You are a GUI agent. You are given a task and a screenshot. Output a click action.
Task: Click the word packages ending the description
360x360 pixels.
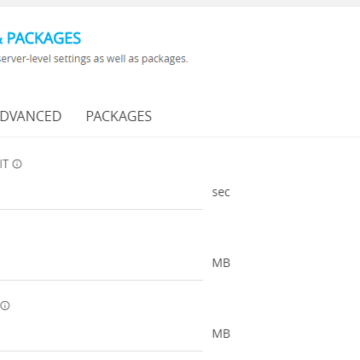(163, 59)
